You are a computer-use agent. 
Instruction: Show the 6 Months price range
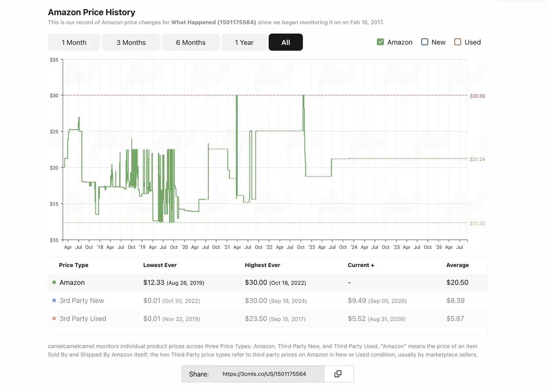point(191,42)
